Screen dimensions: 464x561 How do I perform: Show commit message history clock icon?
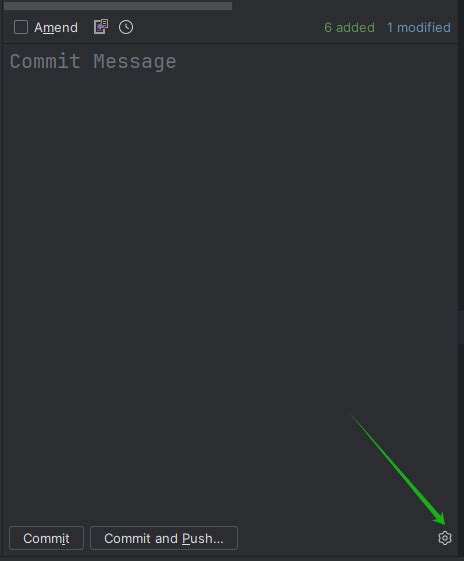126,27
